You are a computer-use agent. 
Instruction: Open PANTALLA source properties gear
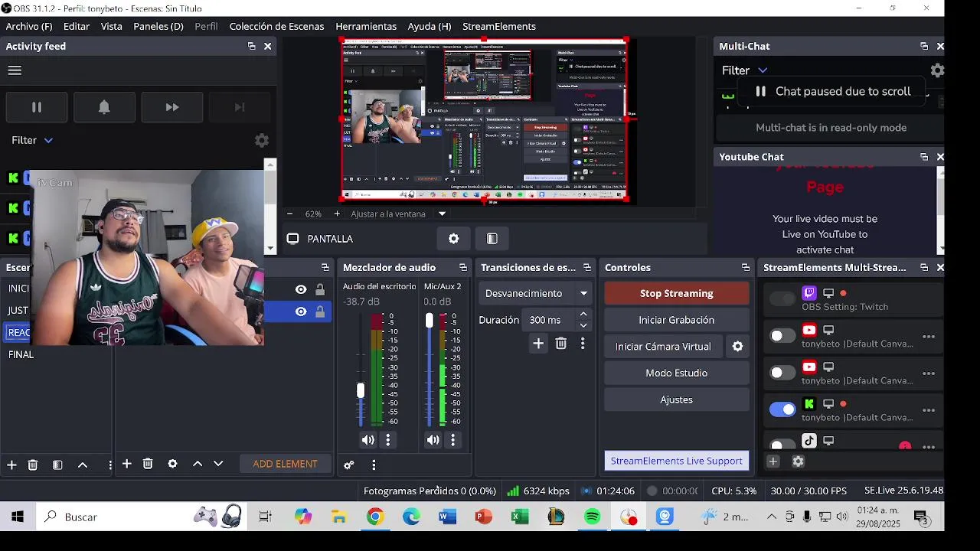(454, 239)
